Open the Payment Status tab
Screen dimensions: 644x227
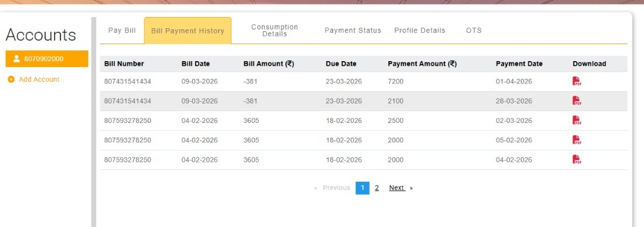click(353, 31)
